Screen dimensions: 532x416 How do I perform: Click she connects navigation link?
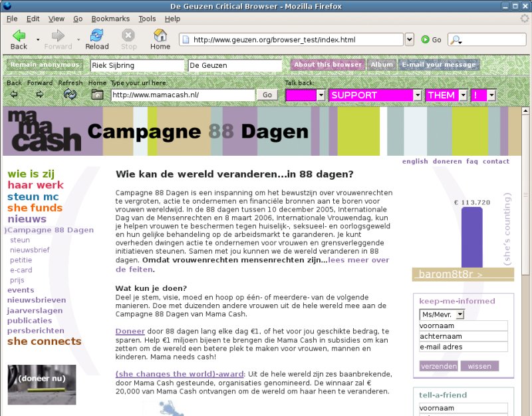[45, 341]
